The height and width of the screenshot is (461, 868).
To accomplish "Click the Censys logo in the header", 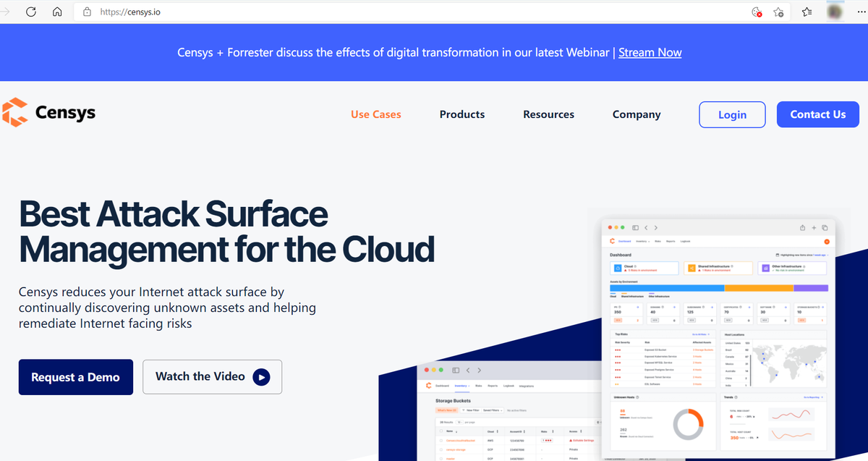I will (48, 113).
